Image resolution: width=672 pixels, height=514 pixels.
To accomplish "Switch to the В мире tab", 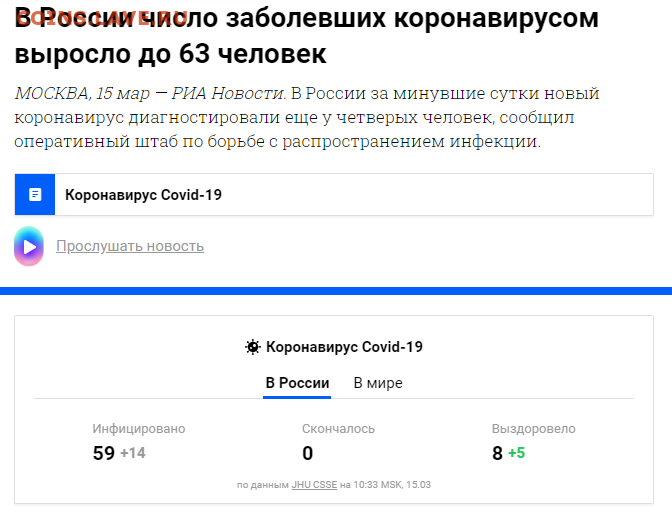I will pyautogui.click(x=378, y=383).
